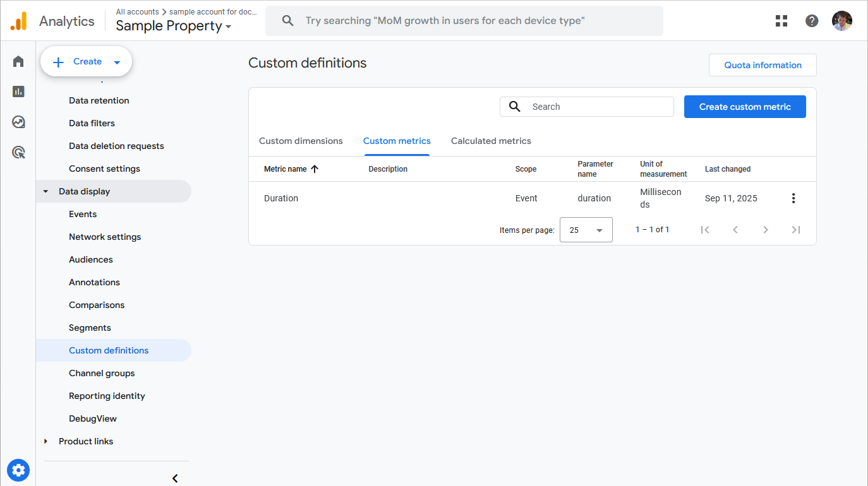Click the magnifier icon in top search bar
The height and width of the screenshot is (486, 868).
tap(287, 21)
